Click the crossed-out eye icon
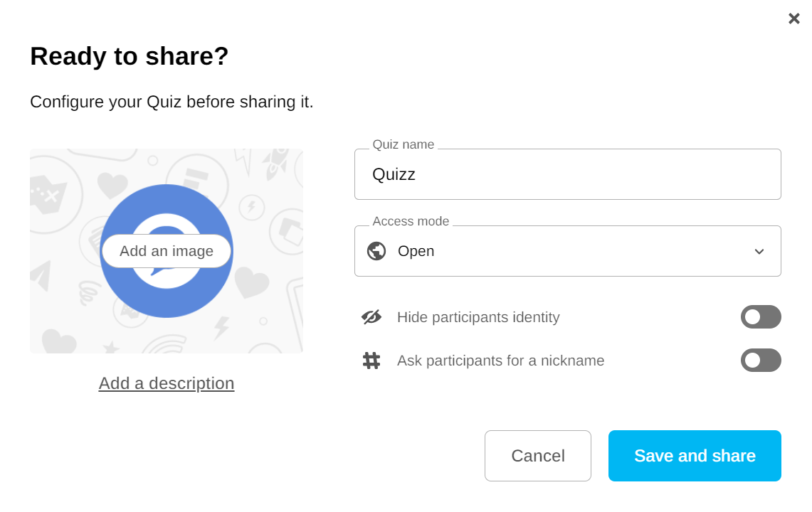812x512 pixels. [371, 317]
